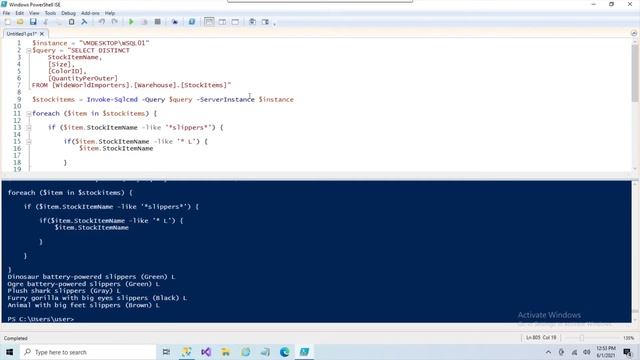Open the taskbar clock and date

click(606, 352)
